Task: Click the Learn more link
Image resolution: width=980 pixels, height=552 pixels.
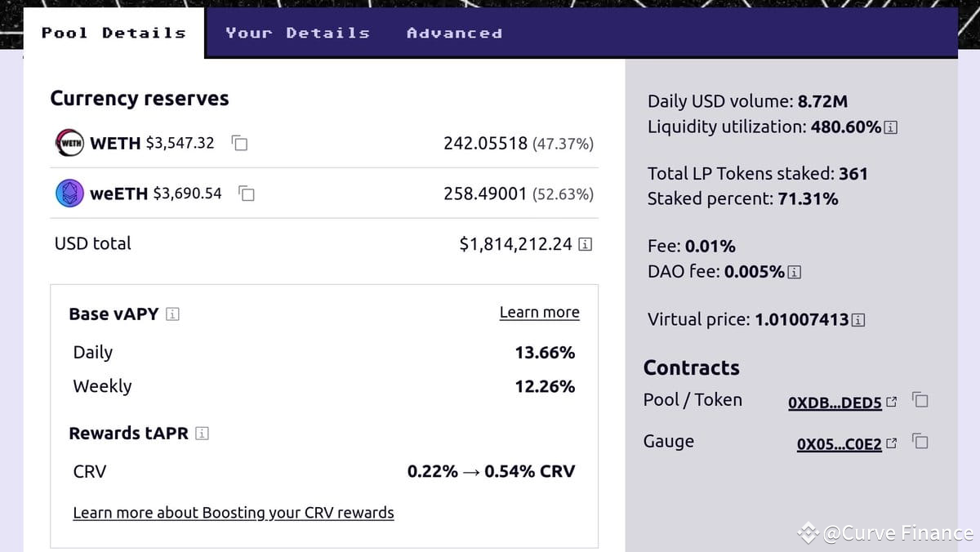Action: coord(539,312)
